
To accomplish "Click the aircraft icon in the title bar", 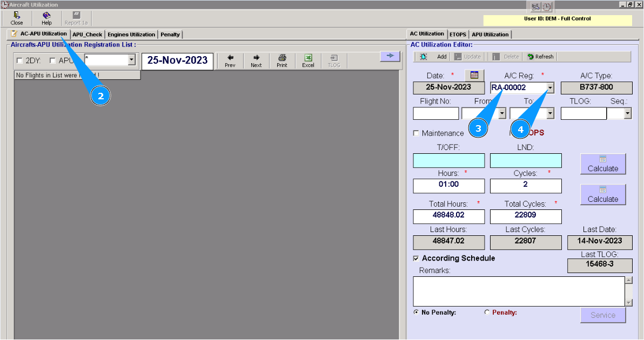I will tap(535, 7).
